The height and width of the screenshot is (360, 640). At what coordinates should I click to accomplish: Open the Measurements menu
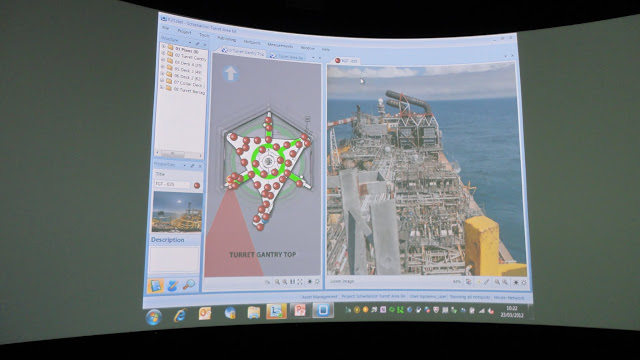tap(280, 45)
